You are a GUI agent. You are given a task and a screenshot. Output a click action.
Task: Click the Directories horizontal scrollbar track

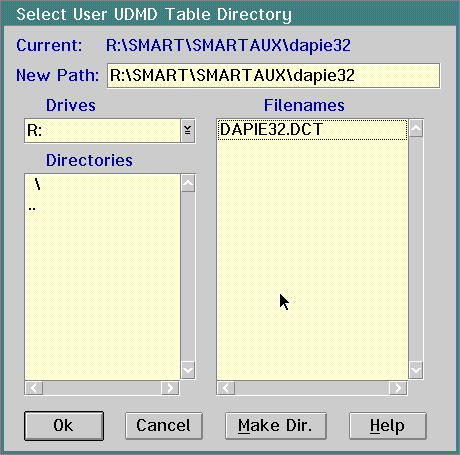click(x=102, y=388)
